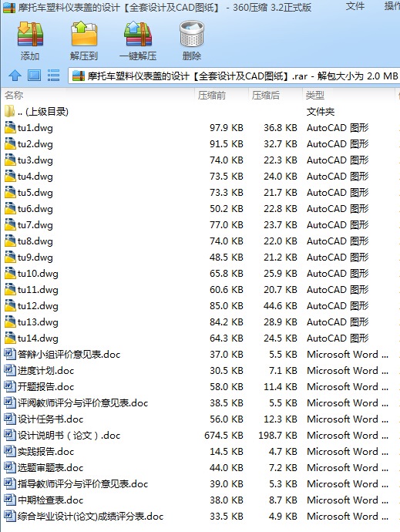
Task: Select file name 实践报告.doc
Action: pyautogui.click(x=45, y=451)
